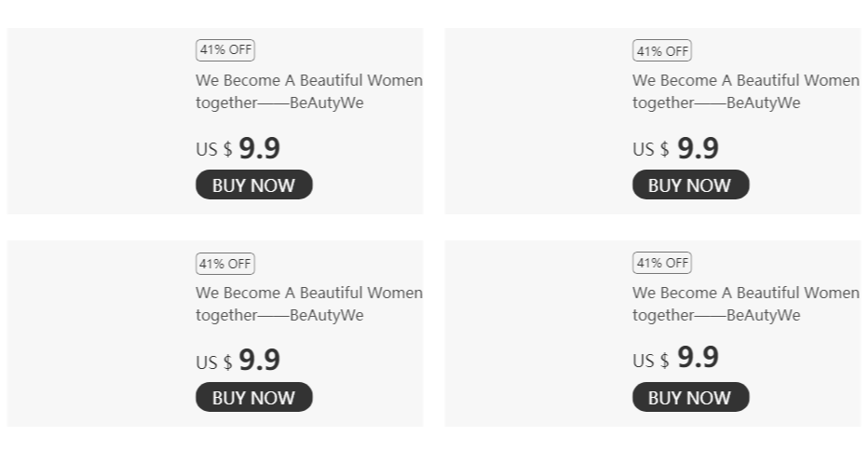This screenshot has width=868, height=451.
Task: Open the bottom-left product title link
Action: tap(308, 304)
